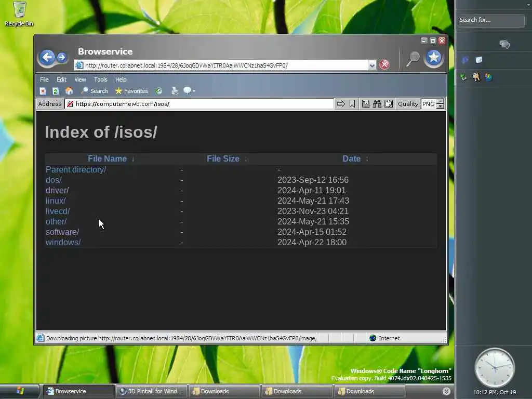Open the URL history dropdown arrow
The image size is (532, 399).
coord(372,65)
